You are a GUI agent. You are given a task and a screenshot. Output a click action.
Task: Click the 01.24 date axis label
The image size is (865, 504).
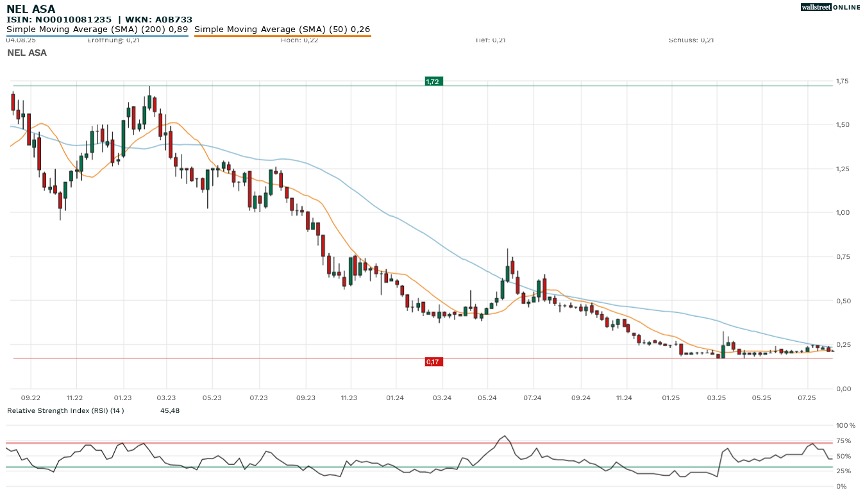coord(395,398)
